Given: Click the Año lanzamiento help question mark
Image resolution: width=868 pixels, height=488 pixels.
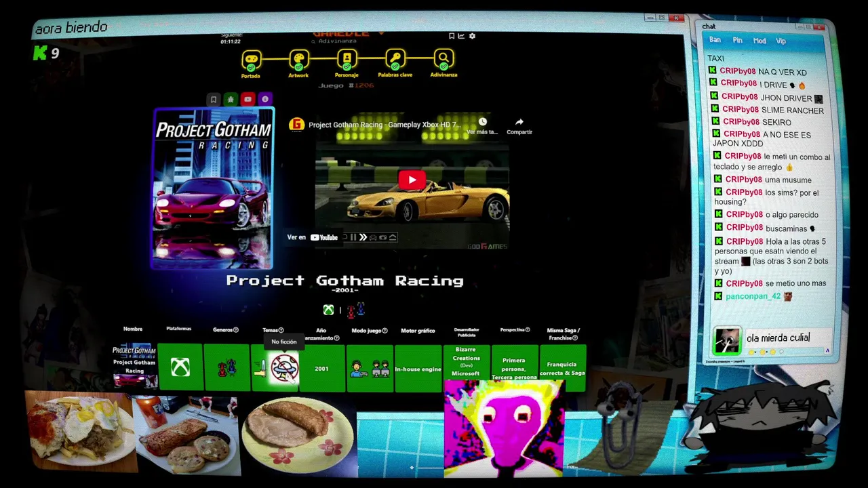Looking at the screenshot, I should [x=337, y=338].
